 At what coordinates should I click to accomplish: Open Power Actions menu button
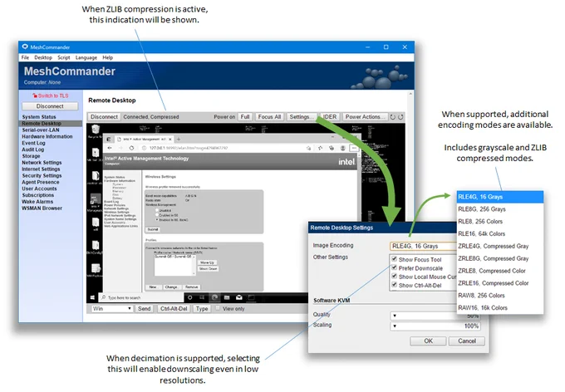tap(365, 117)
